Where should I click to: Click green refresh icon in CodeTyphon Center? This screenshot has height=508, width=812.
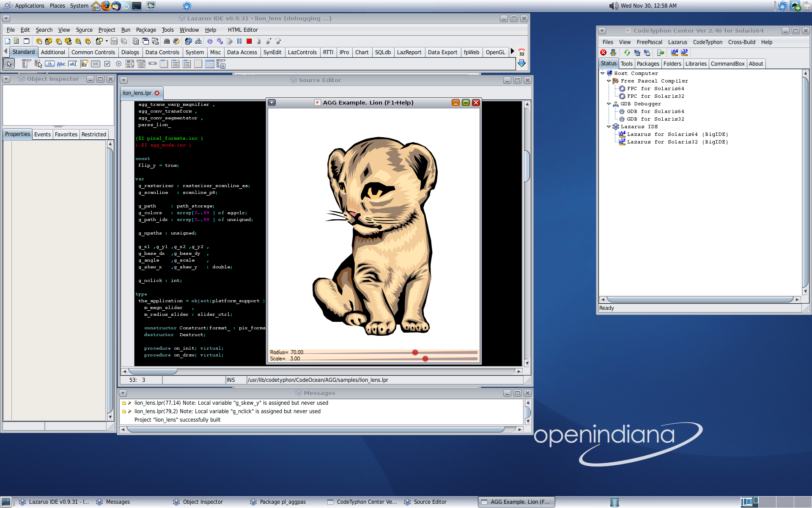[x=627, y=52]
